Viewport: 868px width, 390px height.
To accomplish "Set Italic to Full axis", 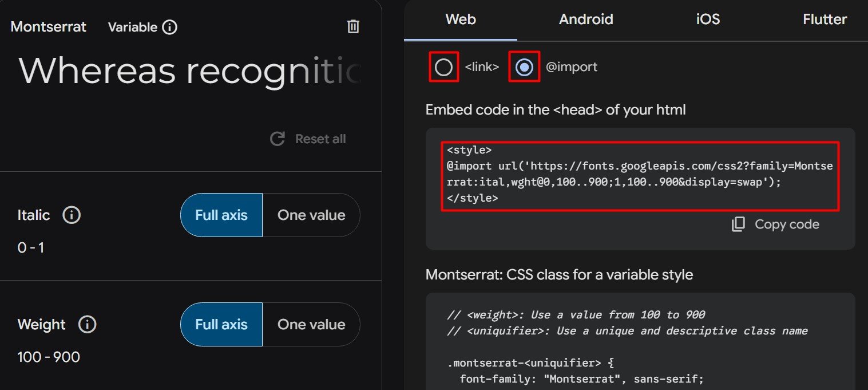I will click(221, 215).
